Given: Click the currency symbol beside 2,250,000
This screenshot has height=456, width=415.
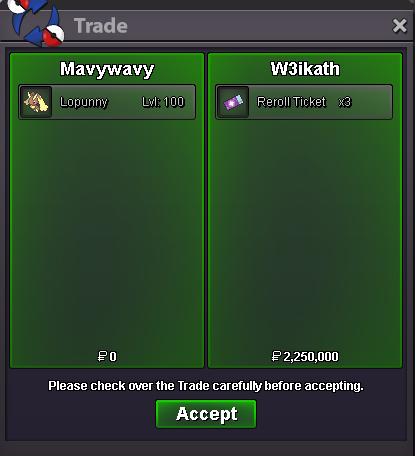Looking at the screenshot, I should coord(276,356).
